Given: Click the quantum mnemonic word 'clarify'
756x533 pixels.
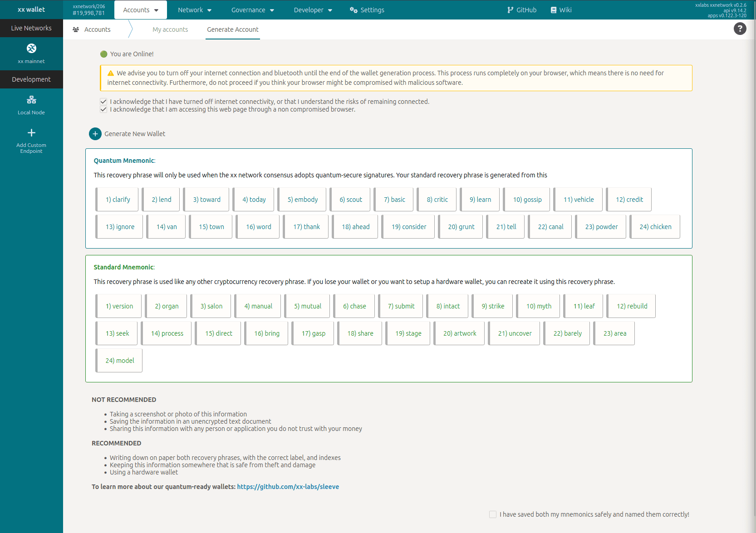Looking at the screenshot, I should [x=118, y=200].
